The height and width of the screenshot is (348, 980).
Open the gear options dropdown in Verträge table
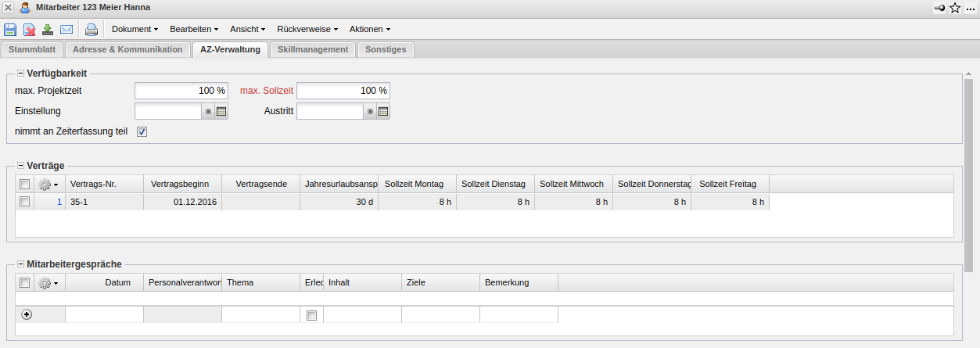[48, 185]
